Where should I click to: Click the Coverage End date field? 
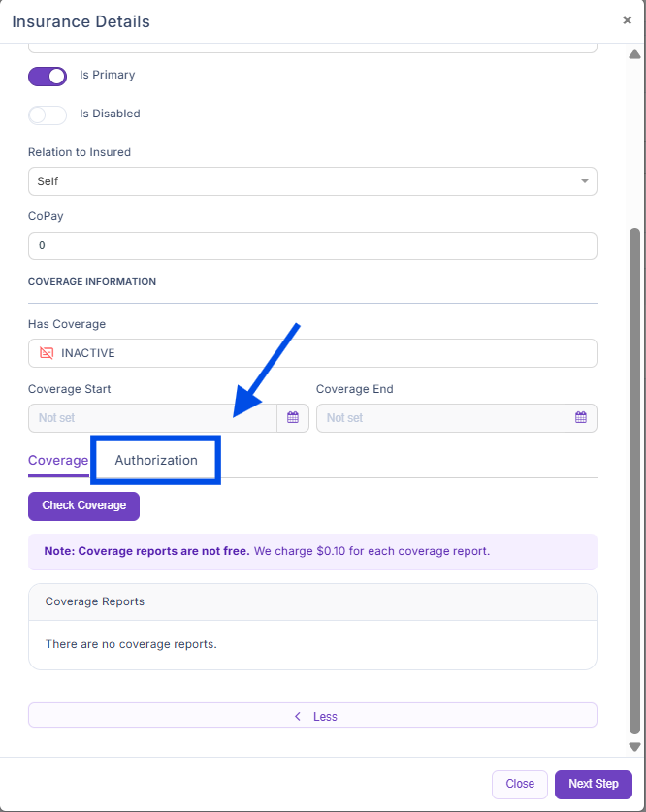(x=440, y=418)
